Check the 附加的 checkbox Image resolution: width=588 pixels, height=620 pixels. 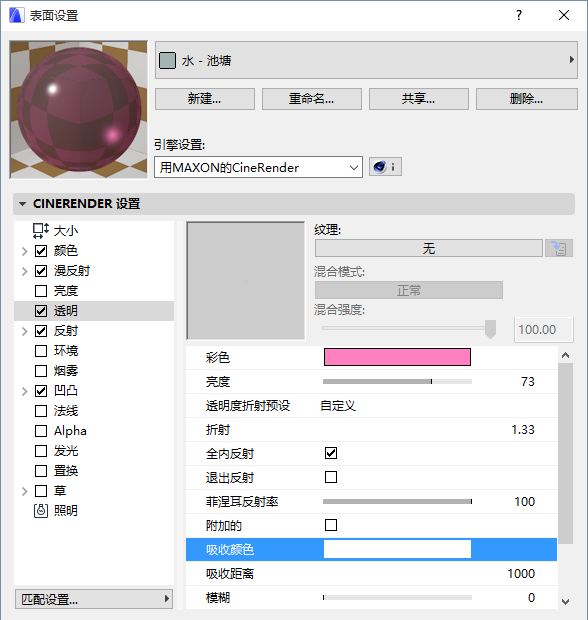[331, 525]
